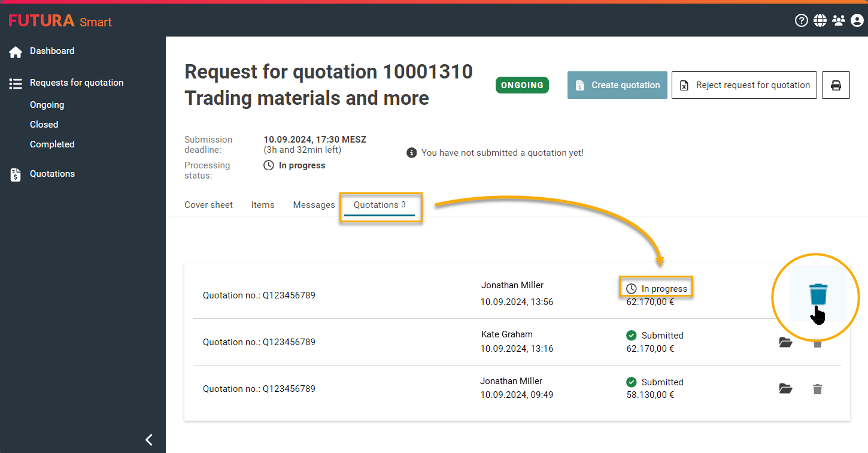The image size is (868, 453).
Task: Collapse the sidebar with chevron arrow
Action: (x=149, y=440)
